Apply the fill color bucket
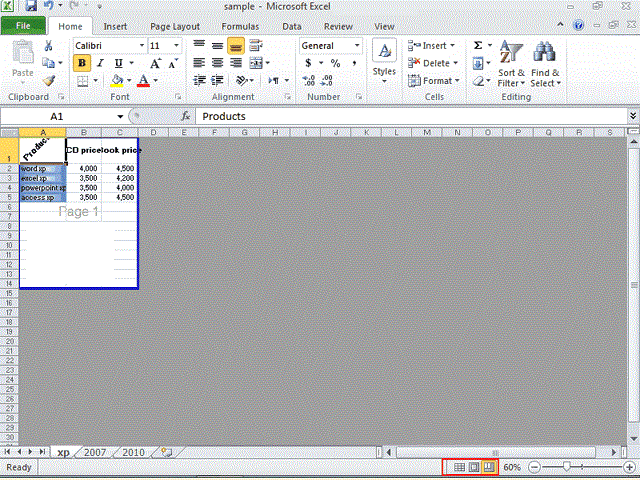This screenshot has height=480, width=640. pos(117,80)
